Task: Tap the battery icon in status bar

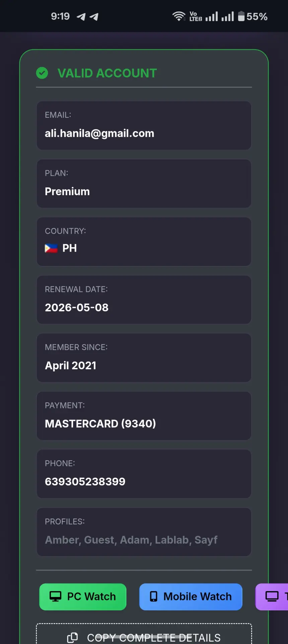Action: coord(241,16)
